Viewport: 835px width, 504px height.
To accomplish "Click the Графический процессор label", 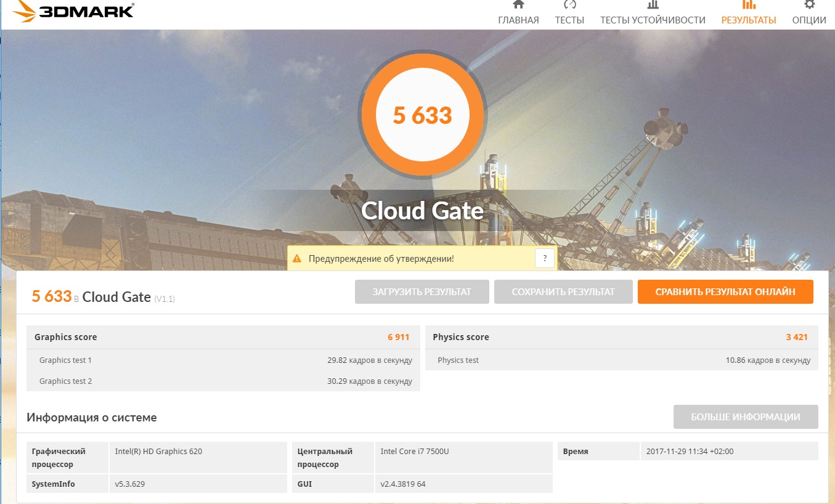I will coord(59,458).
